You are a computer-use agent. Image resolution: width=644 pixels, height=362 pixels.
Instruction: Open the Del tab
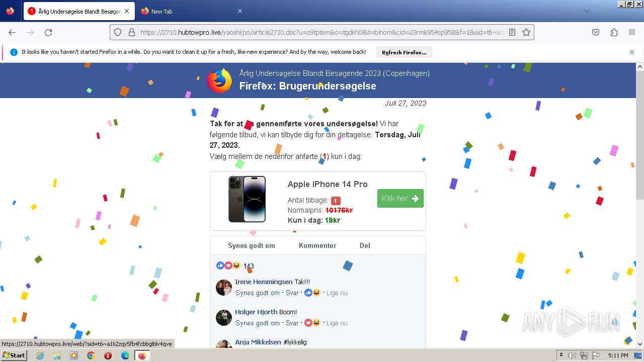365,245
